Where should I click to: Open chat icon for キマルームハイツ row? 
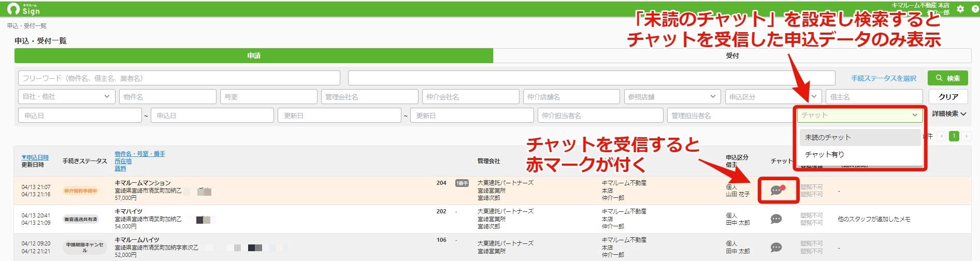pos(776,248)
